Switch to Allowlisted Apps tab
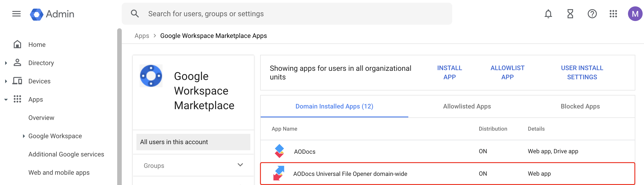This screenshot has height=185, width=644. tap(467, 106)
